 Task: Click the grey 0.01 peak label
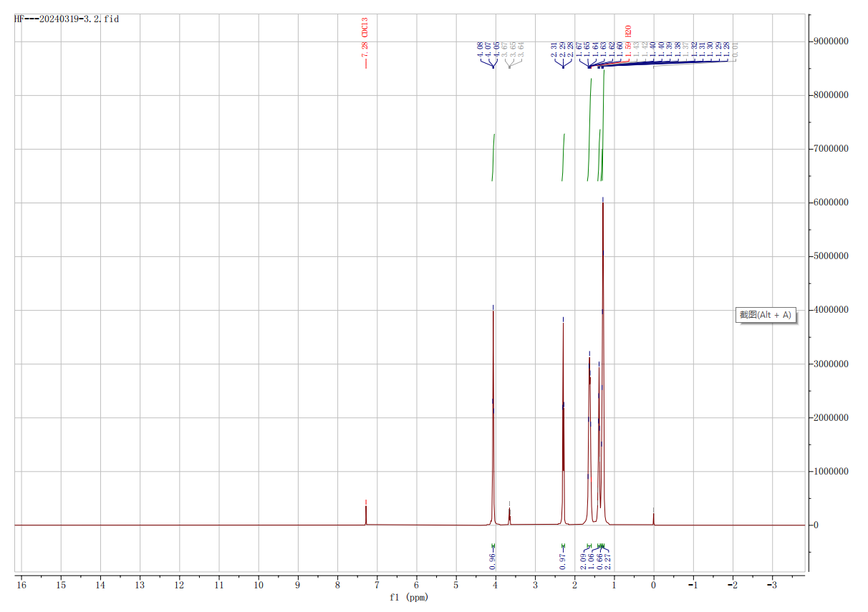[x=736, y=49]
